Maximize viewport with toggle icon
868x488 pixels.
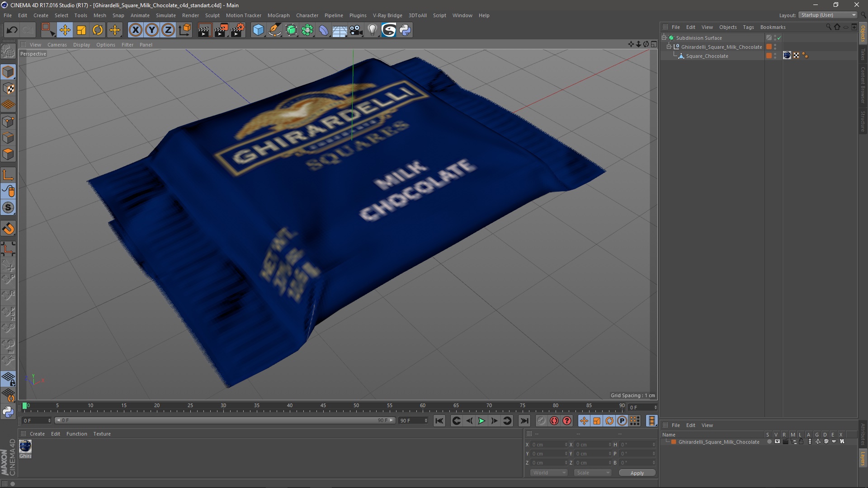[654, 44]
